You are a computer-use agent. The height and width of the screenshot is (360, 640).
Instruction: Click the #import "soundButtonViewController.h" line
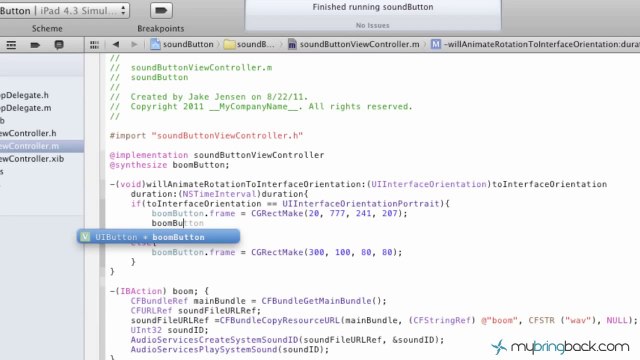(206, 136)
